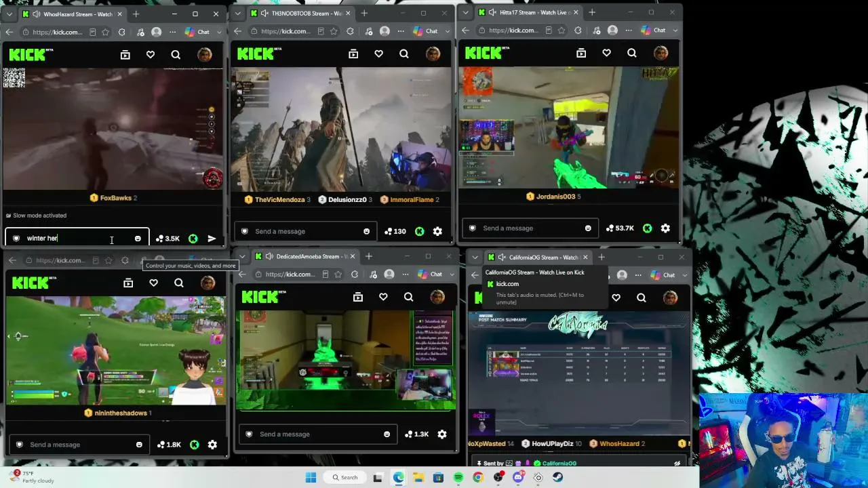
Task: Click the 1.8K channel points button
Action: 169,445
